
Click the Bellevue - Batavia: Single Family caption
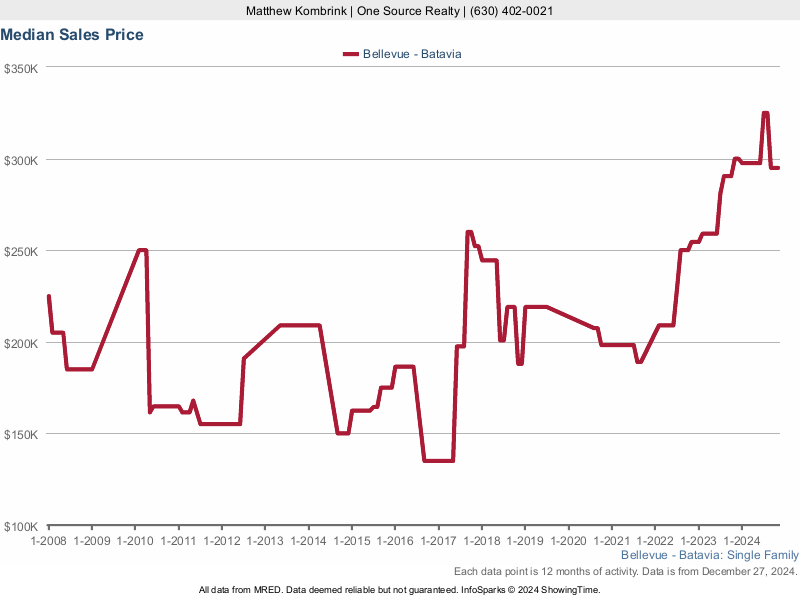point(710,555)
